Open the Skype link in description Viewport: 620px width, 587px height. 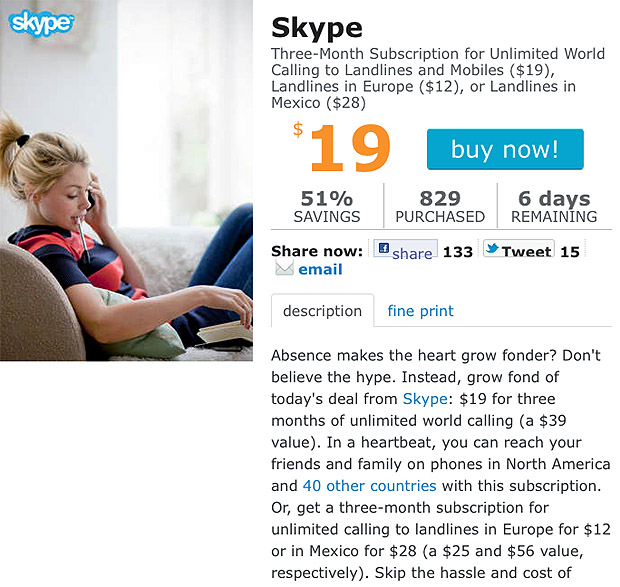[x=425, y=398]
